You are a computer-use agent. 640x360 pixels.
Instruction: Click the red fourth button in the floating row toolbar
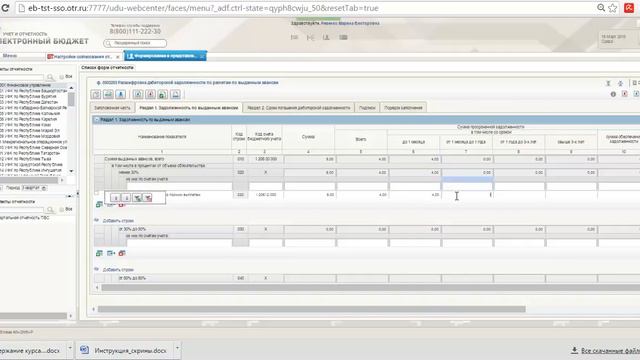point(148,198)
